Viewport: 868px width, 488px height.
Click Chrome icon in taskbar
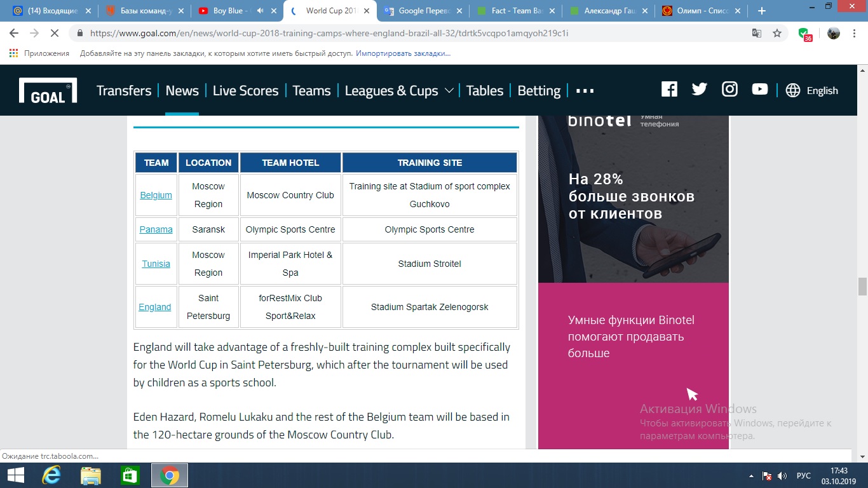click(169, 475)
